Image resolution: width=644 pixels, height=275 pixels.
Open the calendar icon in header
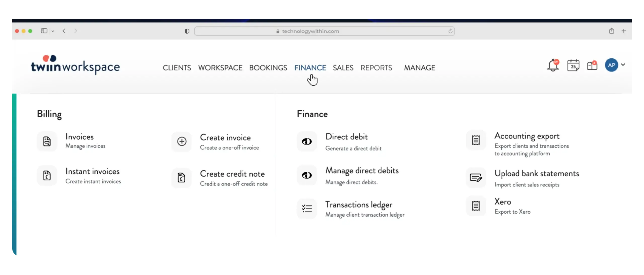573,65
